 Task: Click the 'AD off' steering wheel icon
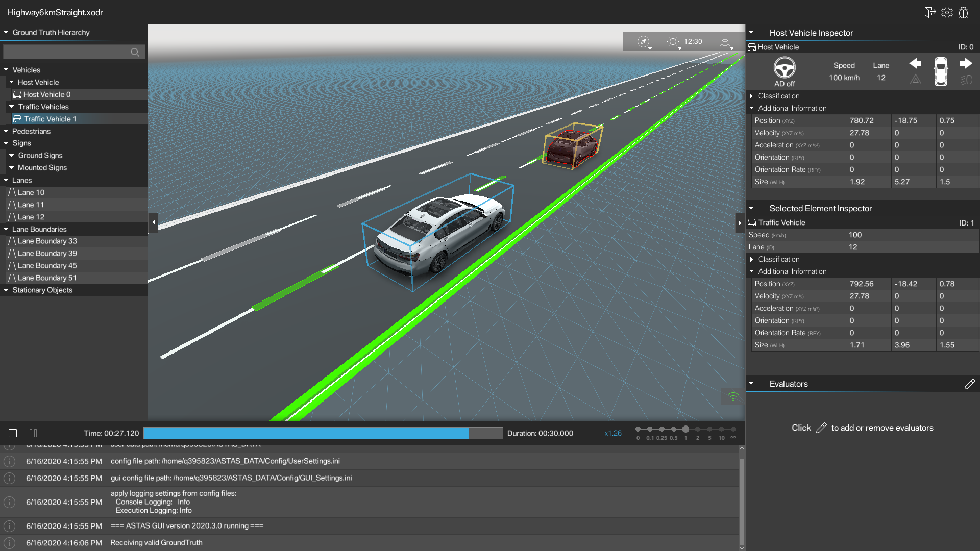coord(785,68)
